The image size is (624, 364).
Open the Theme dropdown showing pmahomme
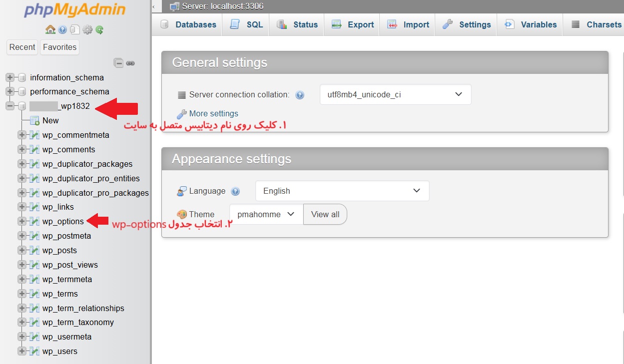[266, 214]
